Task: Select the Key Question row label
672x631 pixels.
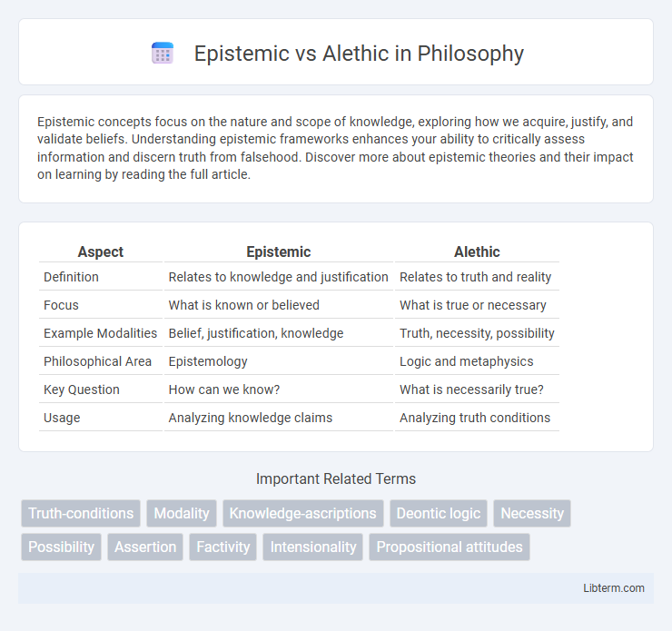Action: [82, 389]
